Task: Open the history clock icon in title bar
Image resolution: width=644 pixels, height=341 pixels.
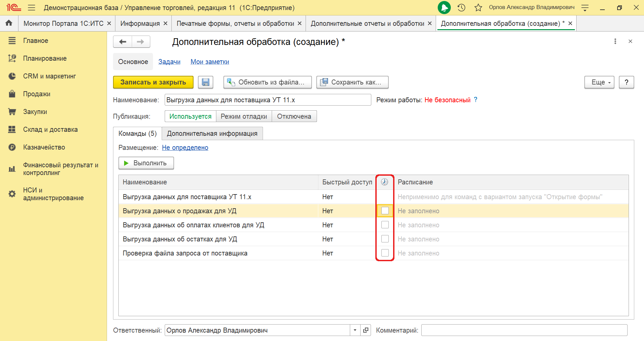Action: (x=462, y=8)
